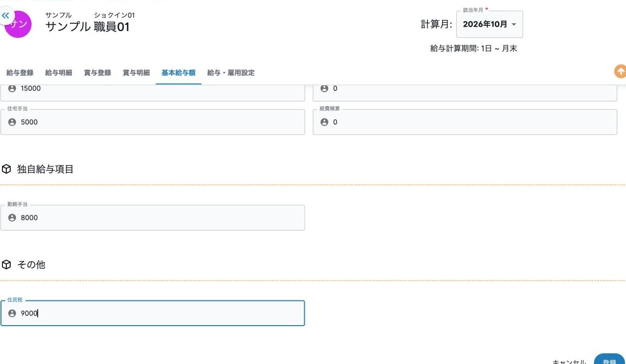The width and height of the screenshot is (626, 364).
Task: Click the キャンセル button
Action: point(570,362)
